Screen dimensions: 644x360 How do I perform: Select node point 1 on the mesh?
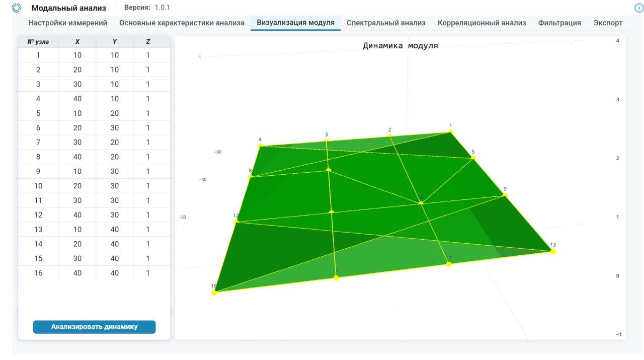tap(450, 132)
